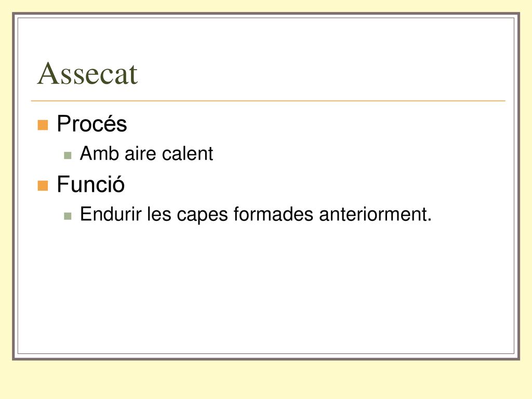The image size is (532, 399).
Task: Click the Procés heading text
Action: 91,124
